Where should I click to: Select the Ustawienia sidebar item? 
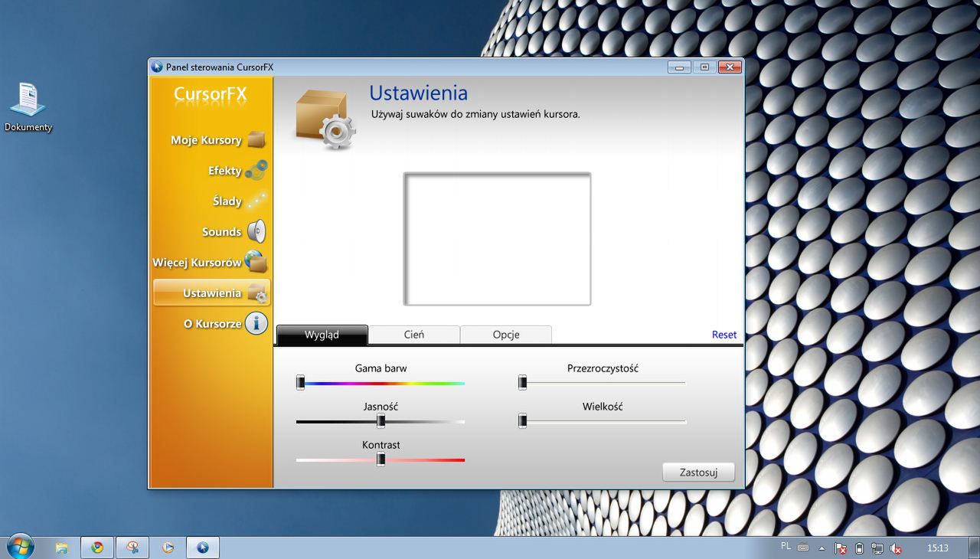pyautogui.click(x=212, y=293)
